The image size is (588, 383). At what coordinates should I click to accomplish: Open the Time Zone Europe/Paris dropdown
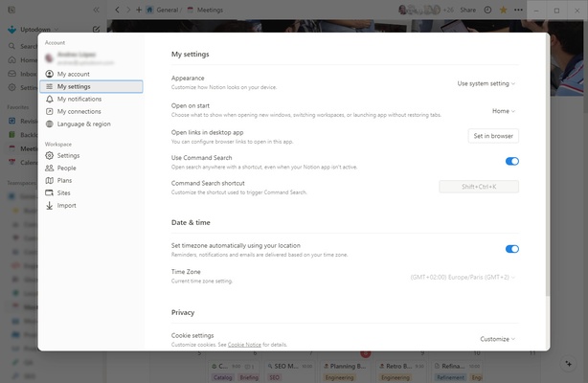[463, 278]
